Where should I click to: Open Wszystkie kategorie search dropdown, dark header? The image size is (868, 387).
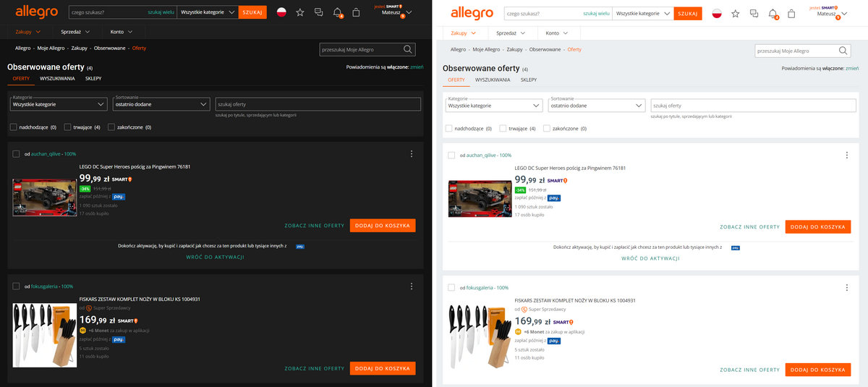(208, 12)
